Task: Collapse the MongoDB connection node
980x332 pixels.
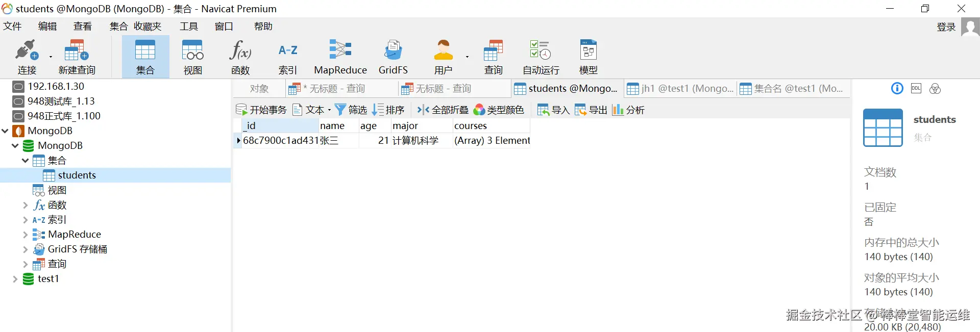Action: point(5,131)
